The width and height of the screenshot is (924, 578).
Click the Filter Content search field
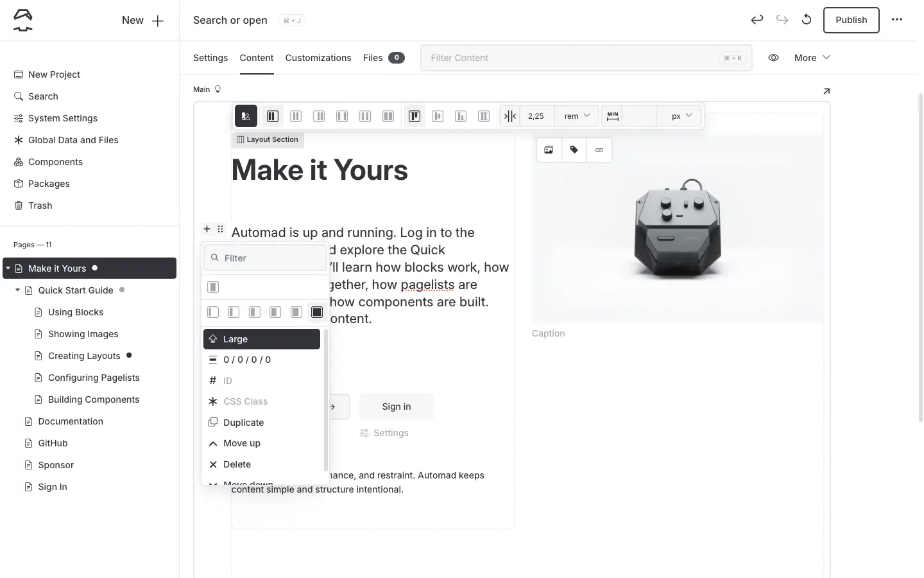(571, 58)
